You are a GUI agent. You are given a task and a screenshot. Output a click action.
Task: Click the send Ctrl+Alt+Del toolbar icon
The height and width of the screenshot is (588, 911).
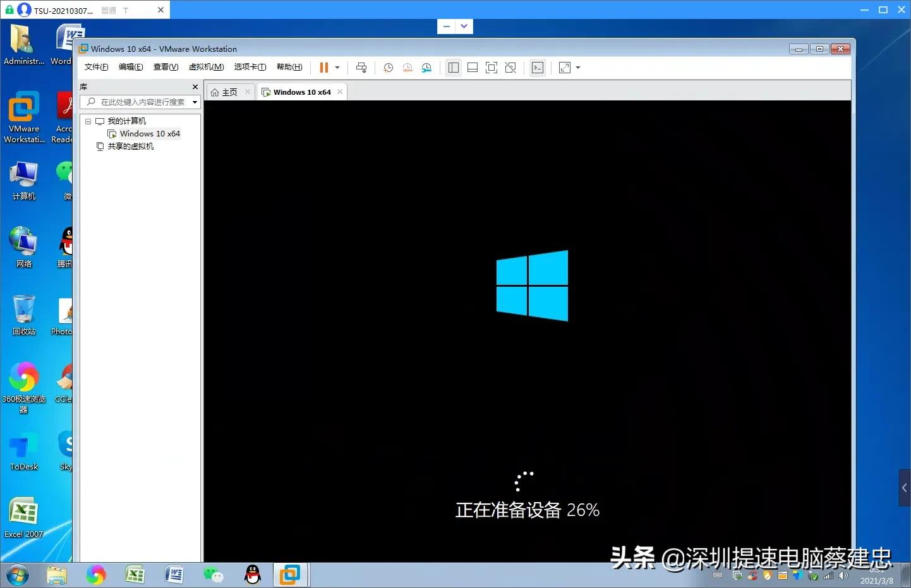pos(361,68)
